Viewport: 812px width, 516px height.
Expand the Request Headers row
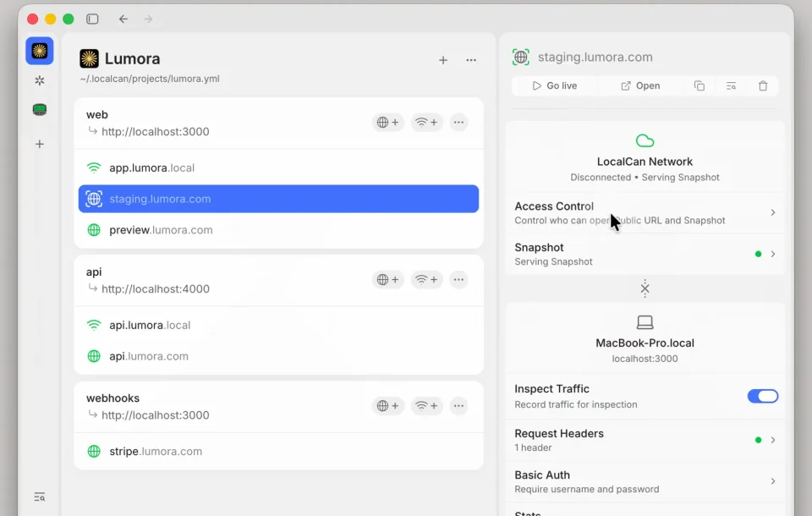[x=645, y=440]
